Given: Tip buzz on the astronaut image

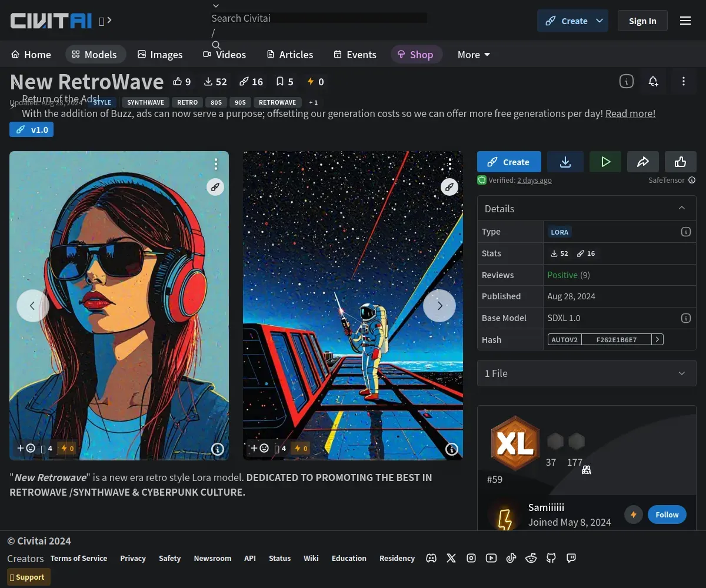Looking at the screenshot, I should pyautogui.click(x=300, y=448).
